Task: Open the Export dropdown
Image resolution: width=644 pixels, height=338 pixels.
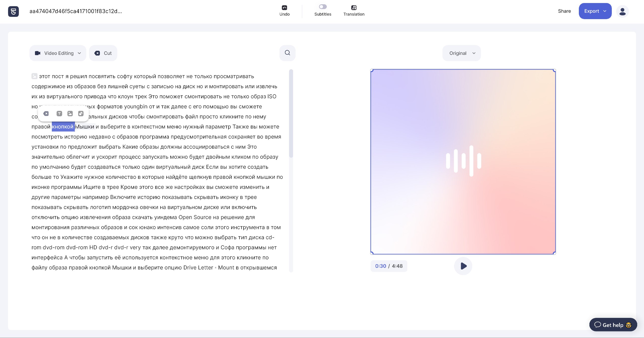Action: [x=595, y=11]
